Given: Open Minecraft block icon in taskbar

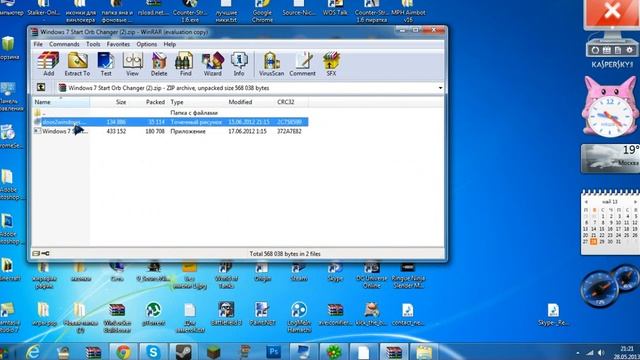Looking at the screenshot, I should (213, 352).
